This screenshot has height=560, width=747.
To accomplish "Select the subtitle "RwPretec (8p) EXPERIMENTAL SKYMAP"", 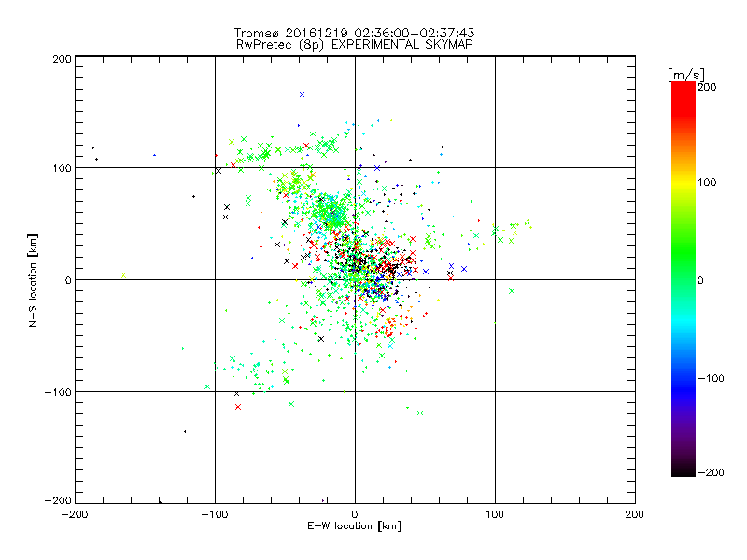I will [x=354, y=45].
